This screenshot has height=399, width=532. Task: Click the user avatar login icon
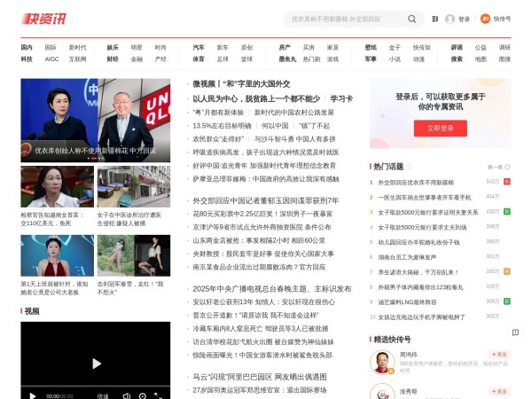(450, 19)
